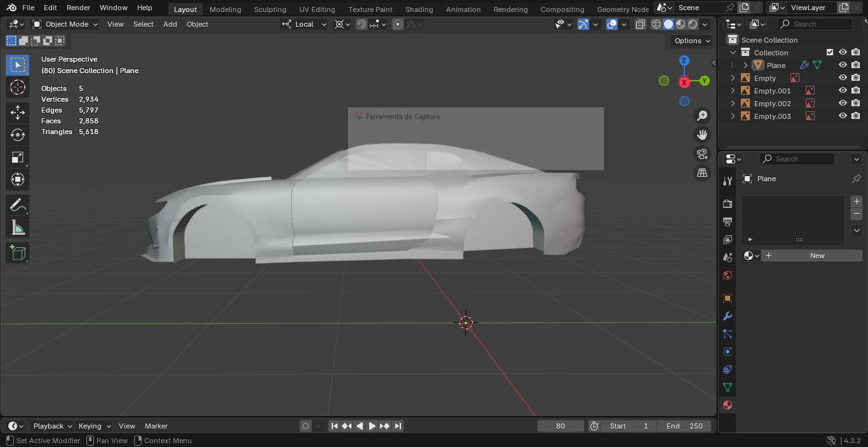Hide the Empty.001 object in outliner
The height and width of the screenshot is (447, 868).
(843, 90)
